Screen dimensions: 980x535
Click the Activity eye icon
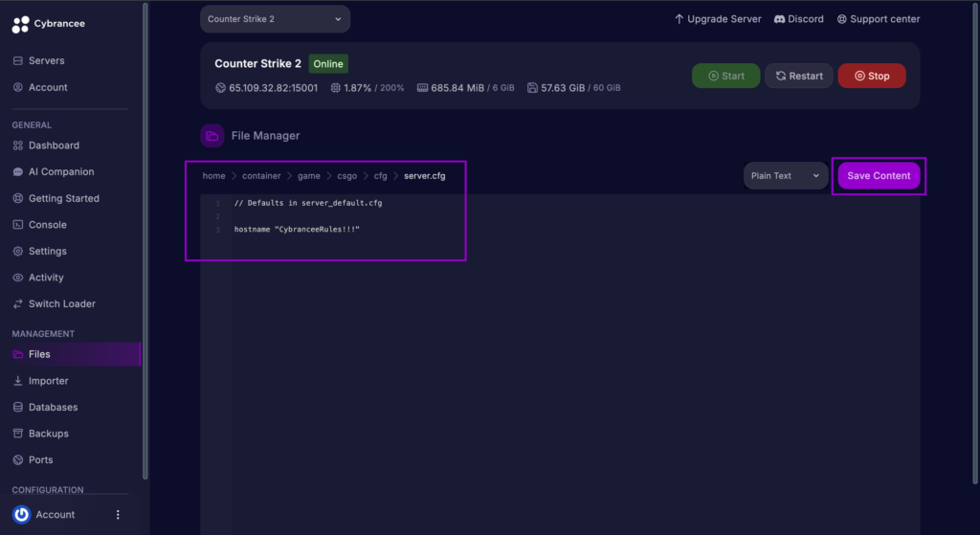pos(18,278)
